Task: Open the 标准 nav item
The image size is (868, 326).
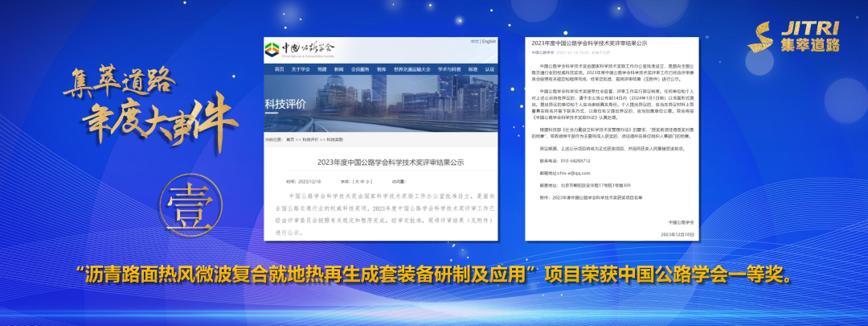Action: tap(473, 69)
